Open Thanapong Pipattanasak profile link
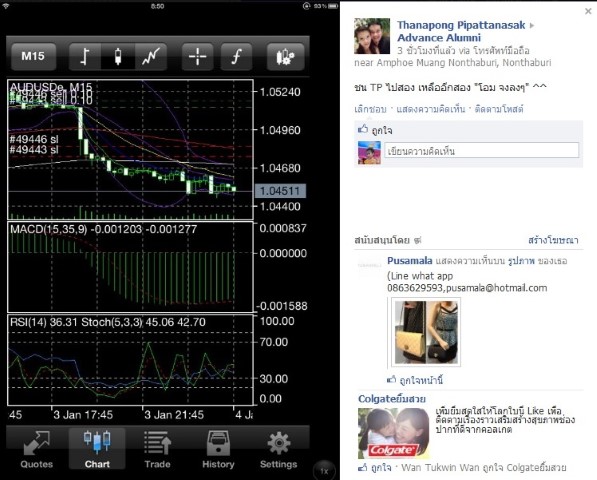Image resolution: width=597 pixels, height=480 pixels. [x=461, y=25]
